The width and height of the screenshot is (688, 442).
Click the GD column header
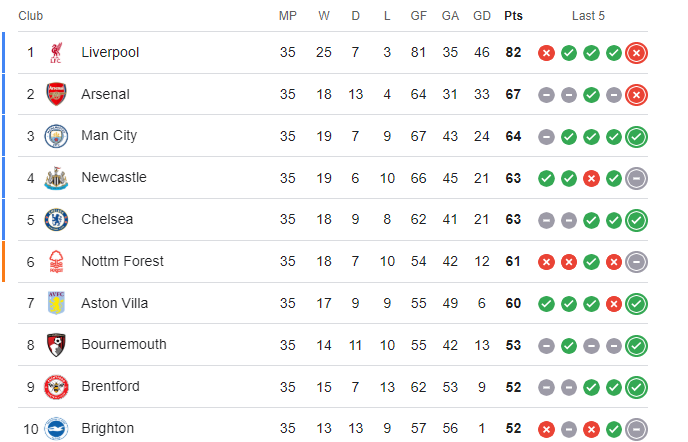(x=482, y=16)
